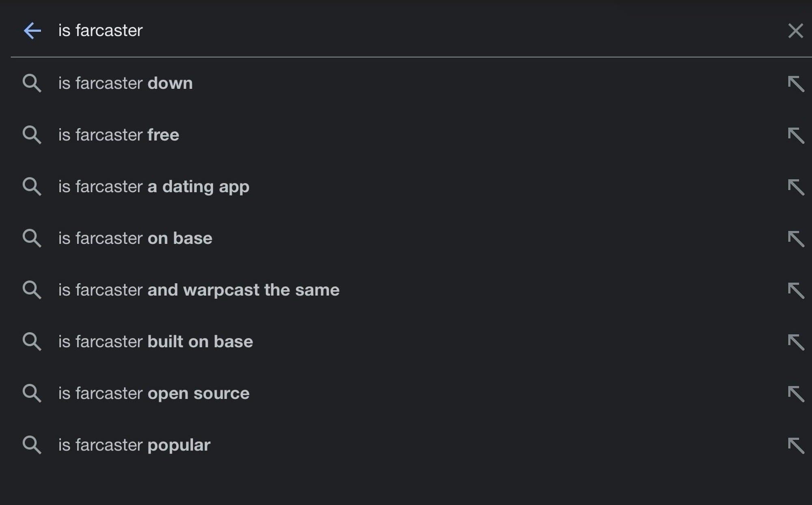Select the magnifier icon for the dating app suggestion

[x=32, y=187]
